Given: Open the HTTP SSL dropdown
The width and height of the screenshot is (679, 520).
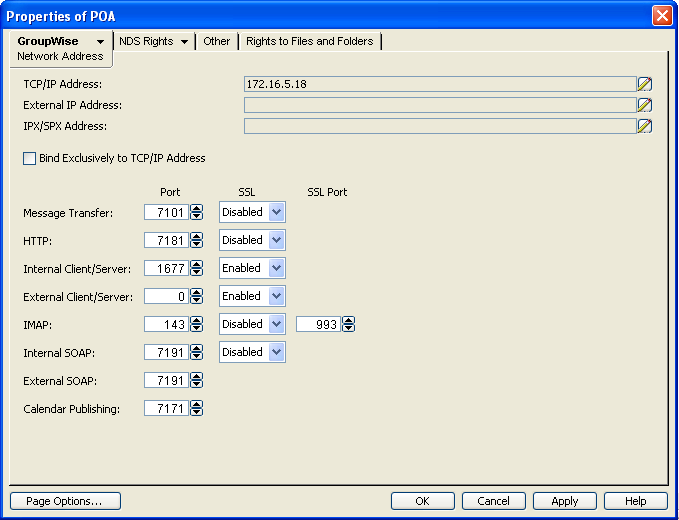Looking at the screenshot, I should (x=276, y=240).
